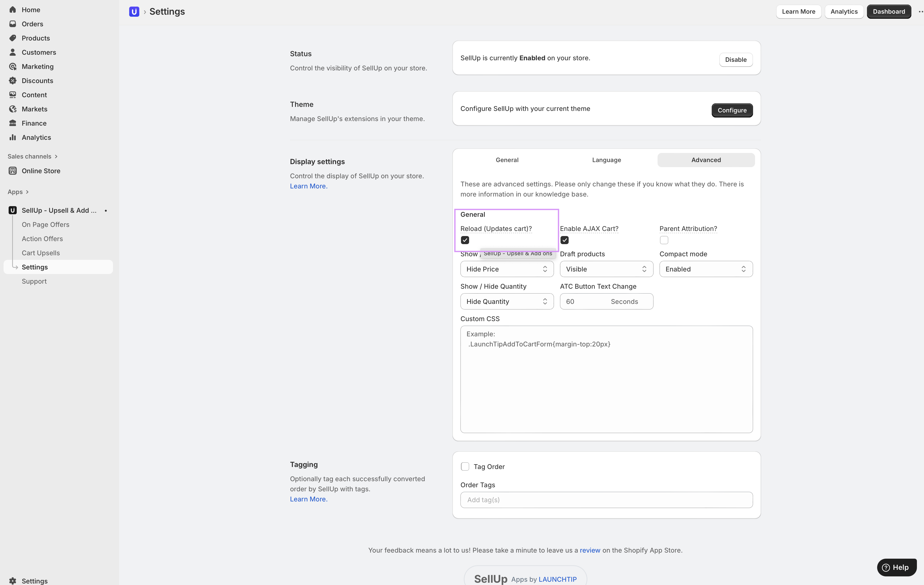924x585 pixels.
Task: Click the Marketing target icon
Action: click(13, 66)
